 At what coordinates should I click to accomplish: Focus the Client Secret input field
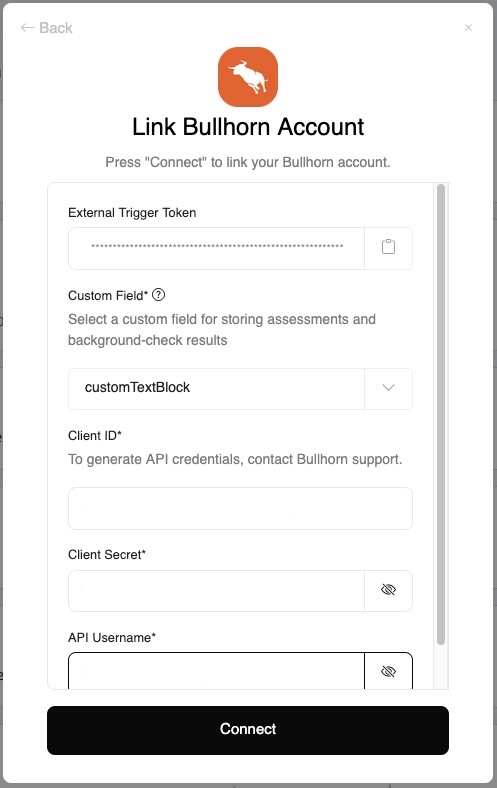216,590
